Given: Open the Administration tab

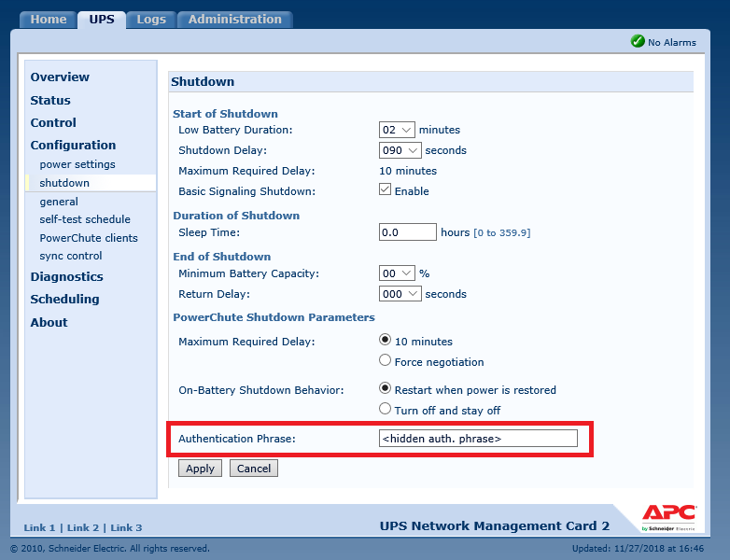Looking at the screenshot, I should (x=235, y=20).
